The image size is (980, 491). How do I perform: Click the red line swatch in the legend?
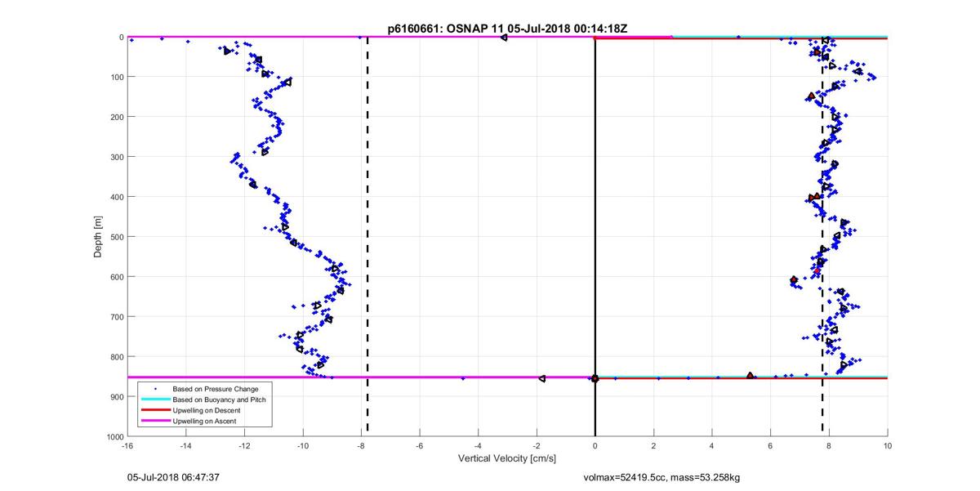(x=154, y=411)
